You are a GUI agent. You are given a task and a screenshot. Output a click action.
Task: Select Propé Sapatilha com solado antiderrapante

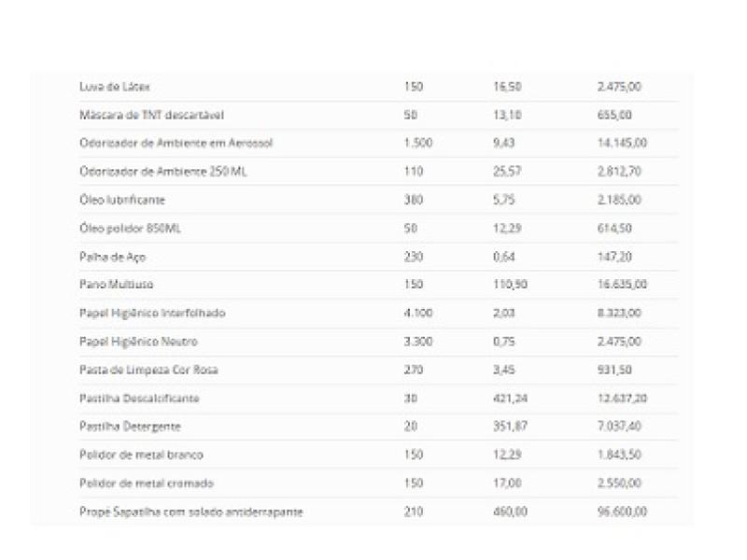click(190, 511)
